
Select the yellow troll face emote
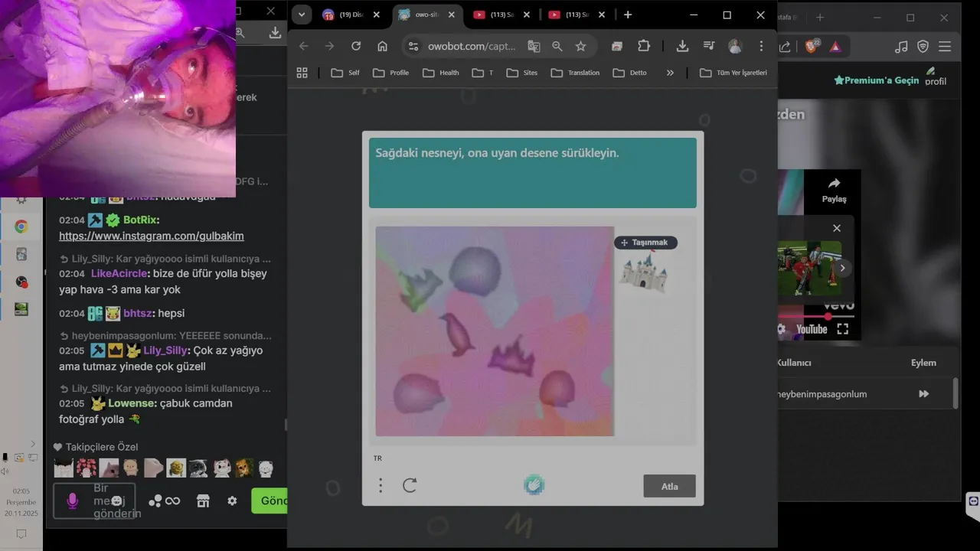click(x=177, y=468)
